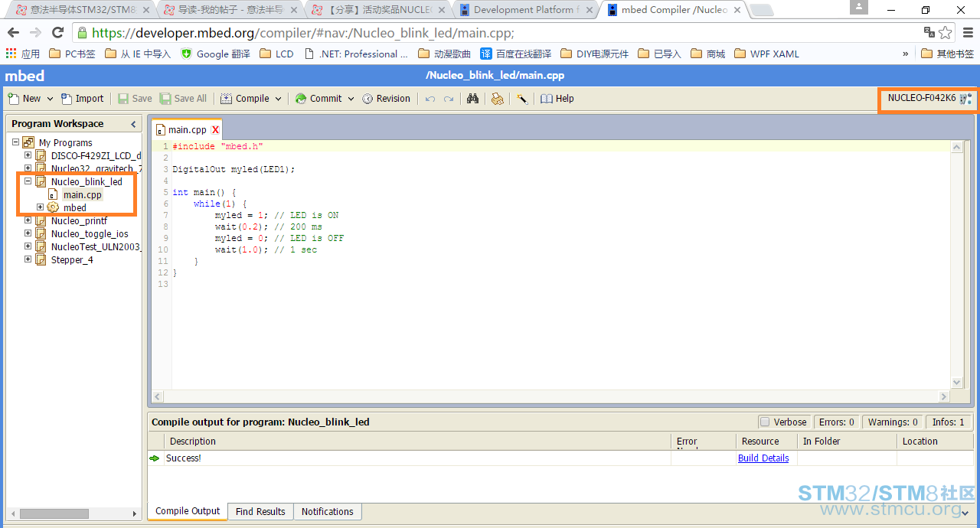Select the Nucleo_toggle_ios program

[x=90, y=234]
